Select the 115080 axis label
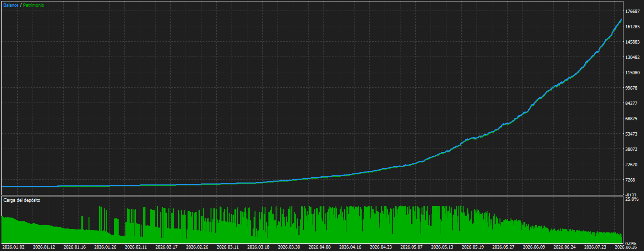This screenshot has height=251, width=644. pos(633,73)
